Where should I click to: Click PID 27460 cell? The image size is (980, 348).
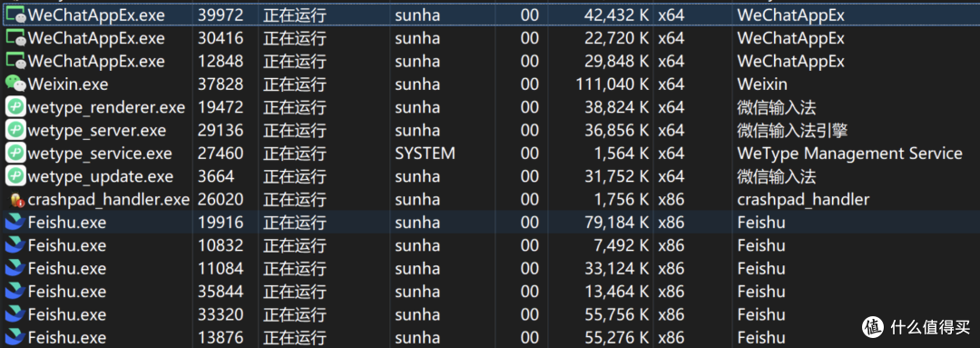coord(220,154)
